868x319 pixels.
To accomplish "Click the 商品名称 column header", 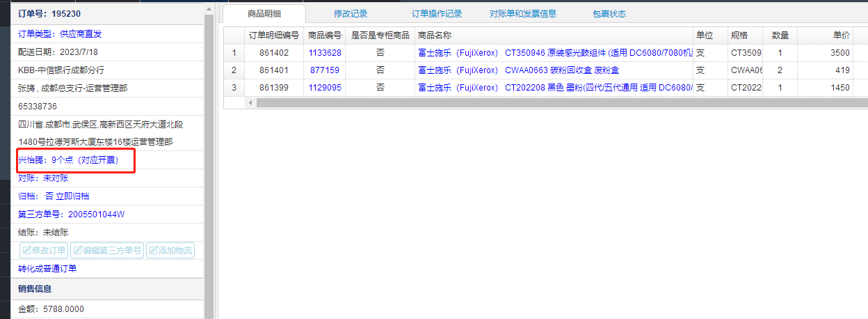I will point(554,36).
